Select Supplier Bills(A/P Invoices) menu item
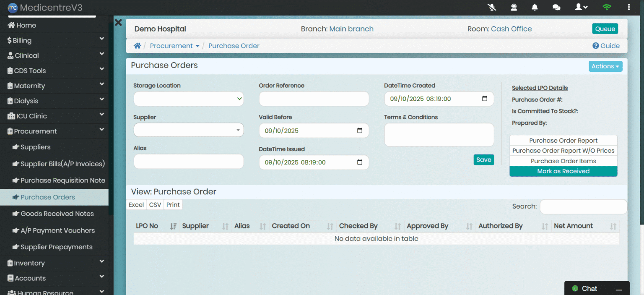 pos(62,164)
